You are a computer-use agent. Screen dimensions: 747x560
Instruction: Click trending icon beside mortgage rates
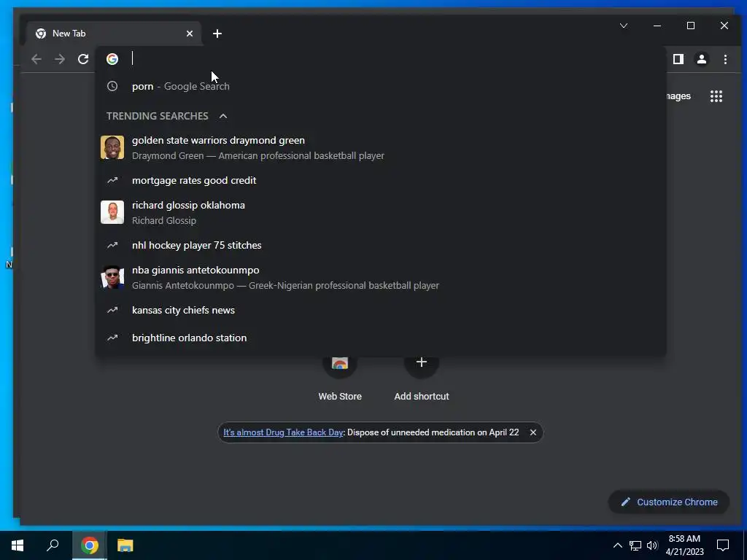(x=112, y=181)
